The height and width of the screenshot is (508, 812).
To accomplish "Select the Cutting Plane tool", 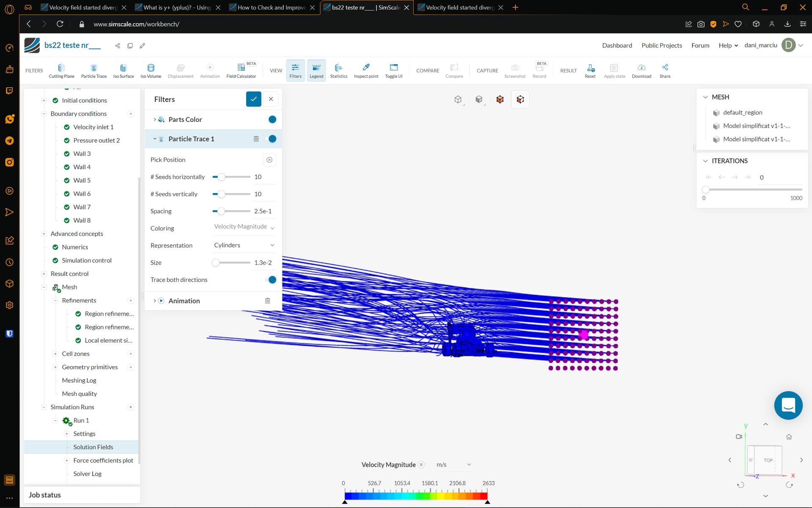I will [x=61, y=70].
